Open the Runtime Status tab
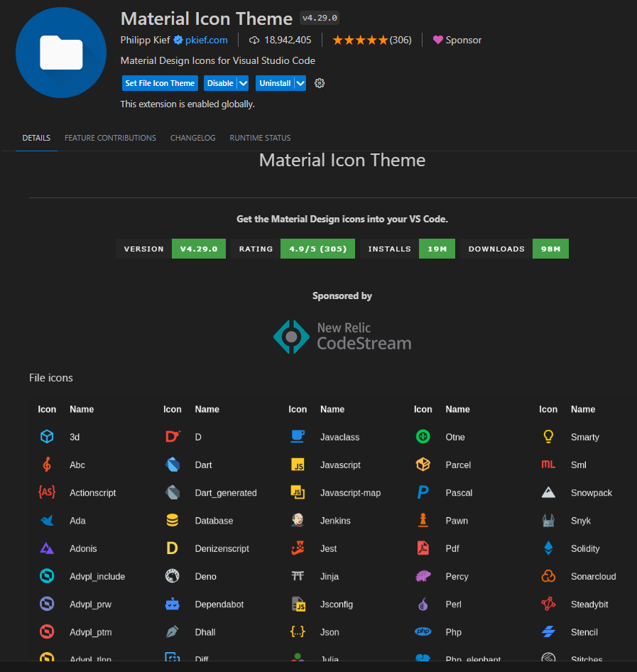 (x=260, y=138)
